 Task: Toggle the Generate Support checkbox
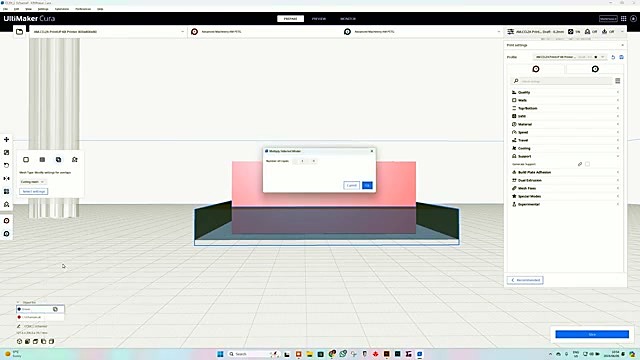[x=587, y=164]
